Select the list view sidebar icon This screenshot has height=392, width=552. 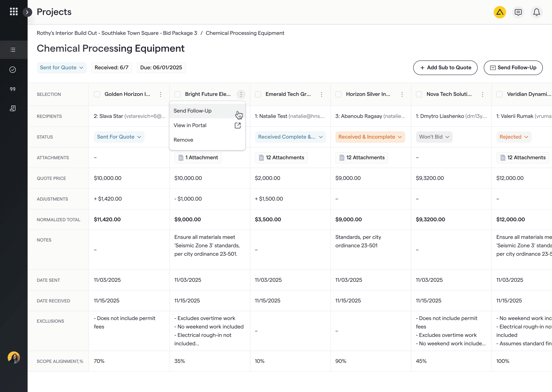pyautogui.click(x=13, y=50)
